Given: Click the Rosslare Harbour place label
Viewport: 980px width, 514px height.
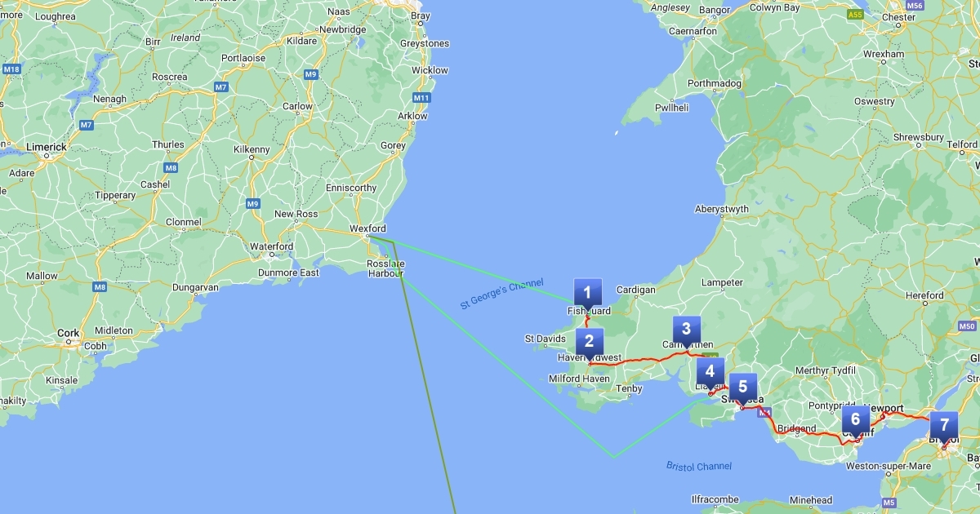Looking at the screenshot, I should 386,268.
